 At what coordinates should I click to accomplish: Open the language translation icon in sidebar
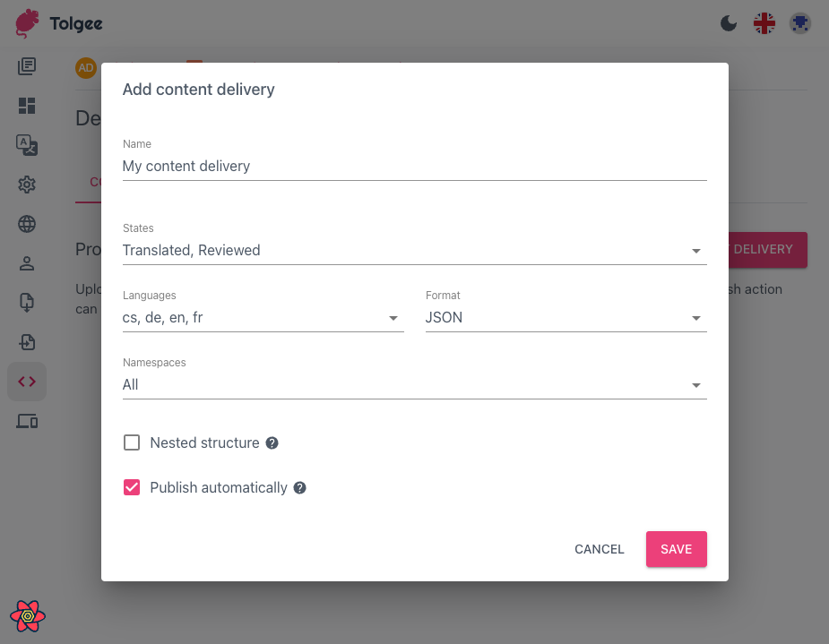coord(27,145)
